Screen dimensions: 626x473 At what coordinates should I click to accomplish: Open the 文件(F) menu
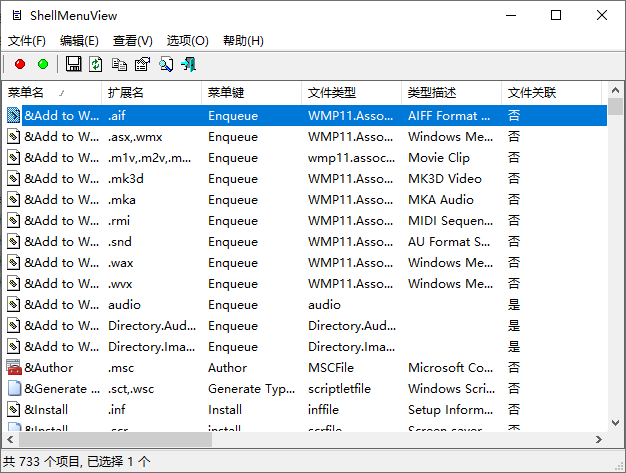click(27, 41)
